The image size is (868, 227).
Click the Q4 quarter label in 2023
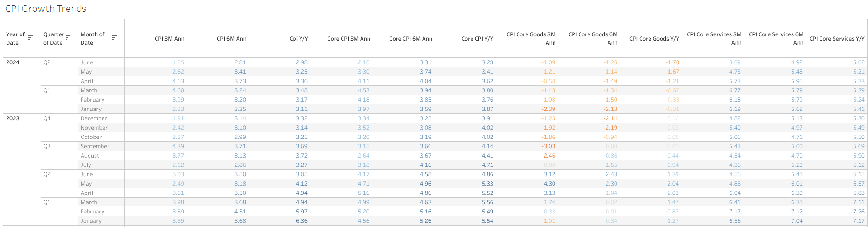(x=47, y=118)
